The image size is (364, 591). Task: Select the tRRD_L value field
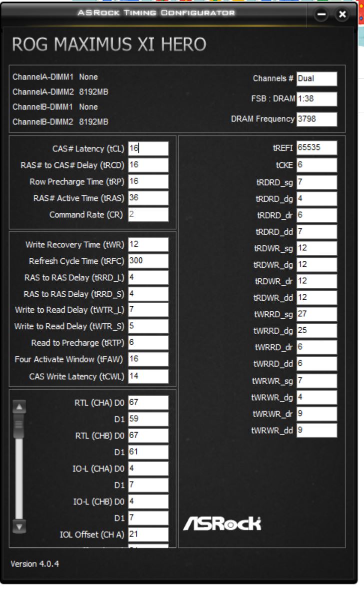pos(148,277)
